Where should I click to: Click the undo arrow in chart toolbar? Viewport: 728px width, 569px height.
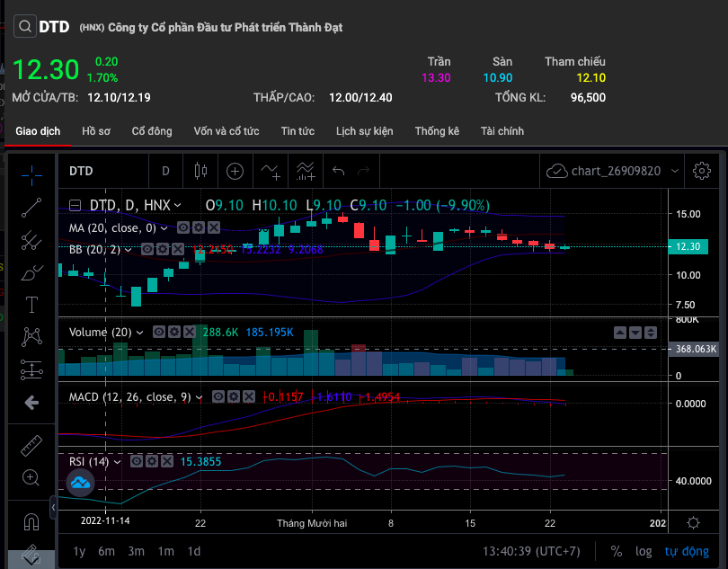[x=338, y=171]
